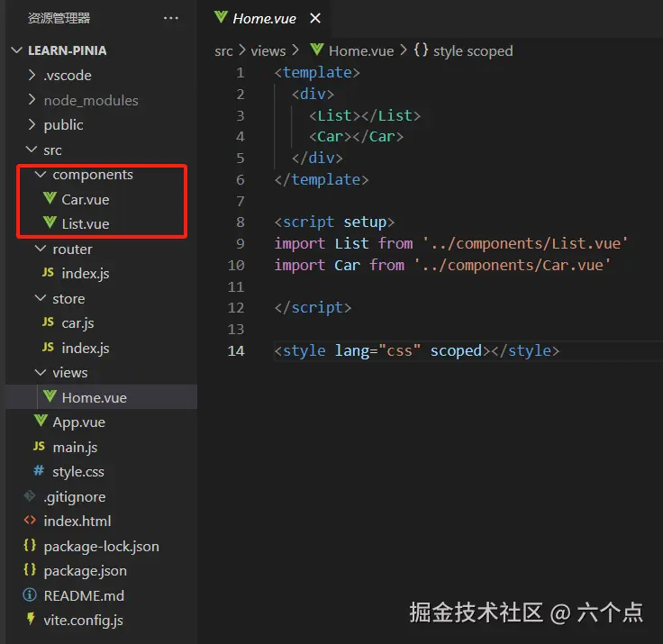The image size is (663, 644).
Task: Open package.json file
Action: (85, 571)
